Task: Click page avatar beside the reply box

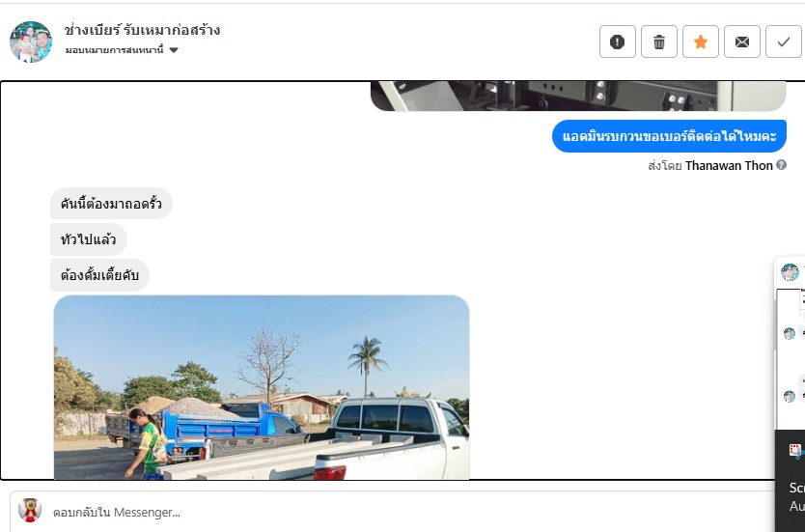Action: click(x=30, y=510)
